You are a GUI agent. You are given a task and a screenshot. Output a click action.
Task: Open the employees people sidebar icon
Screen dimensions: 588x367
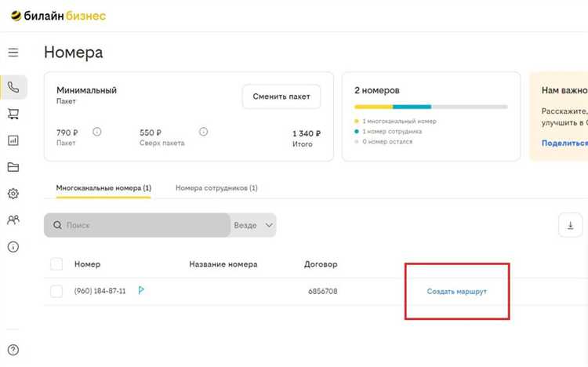(13, 220)
